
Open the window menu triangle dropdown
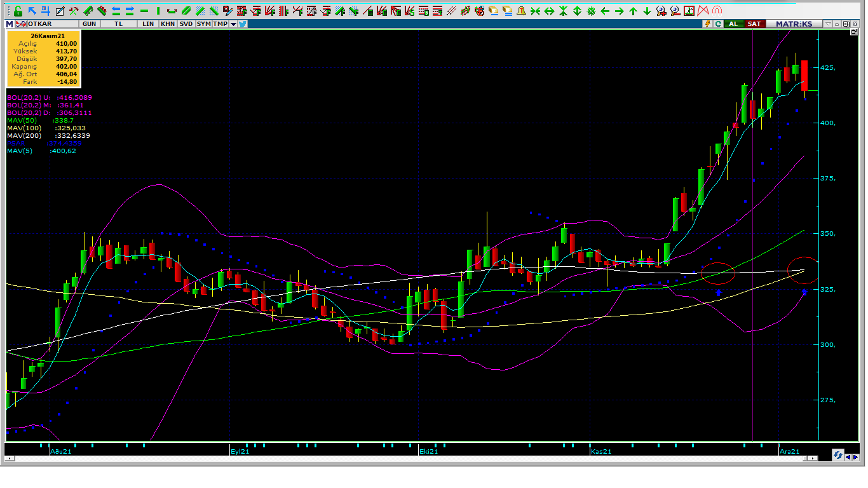(x=828, y=24)
